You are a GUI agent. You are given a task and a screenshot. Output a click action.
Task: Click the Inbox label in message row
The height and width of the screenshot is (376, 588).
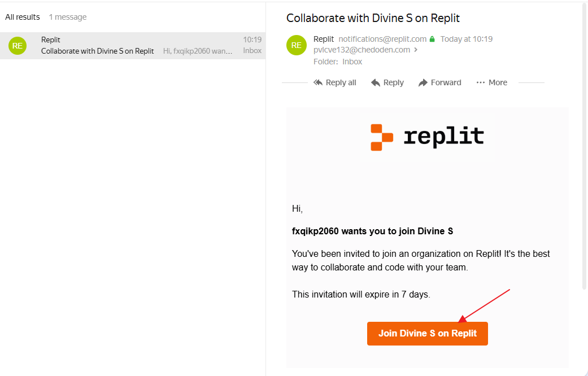pos(252,51)
